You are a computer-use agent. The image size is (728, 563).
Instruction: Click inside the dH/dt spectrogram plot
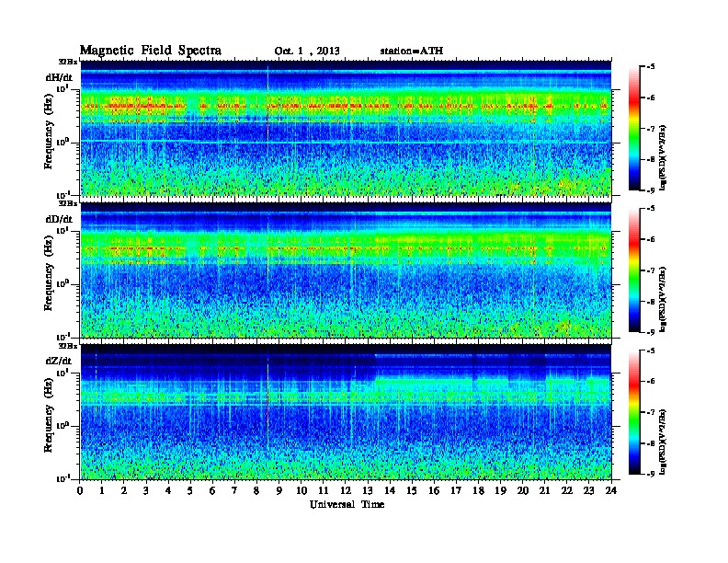(x=346, y=128)
